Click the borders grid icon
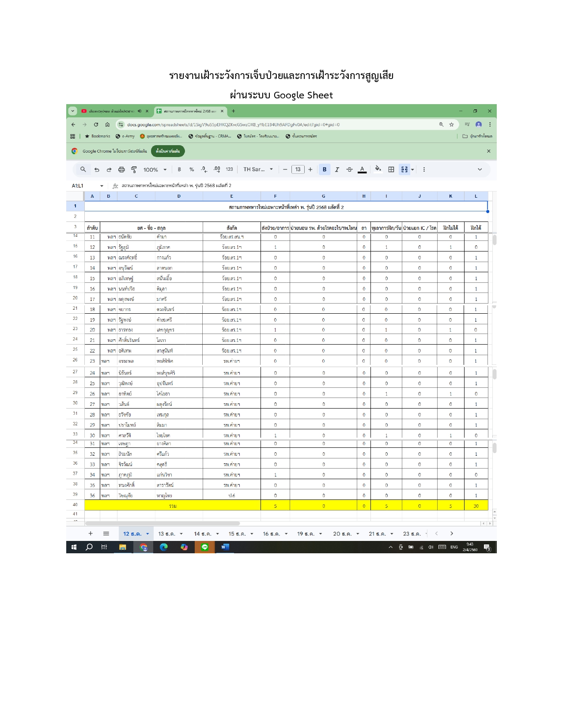The height and width of the screenshot is (728, 563). (391, 169)
